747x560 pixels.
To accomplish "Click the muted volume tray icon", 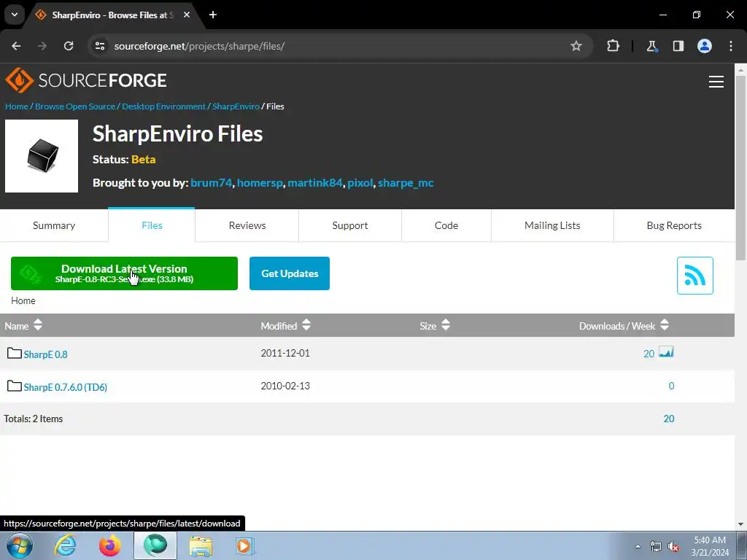I will point(673,547).
